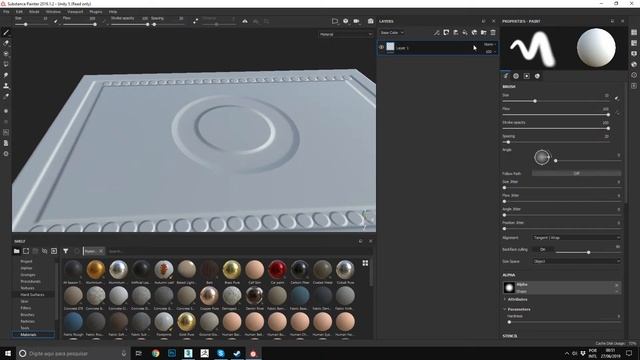Open Layer 1 opacity value dropdown
Image resolution: width=640 pixels, height=360 pixels.
(x=491, y=52)
